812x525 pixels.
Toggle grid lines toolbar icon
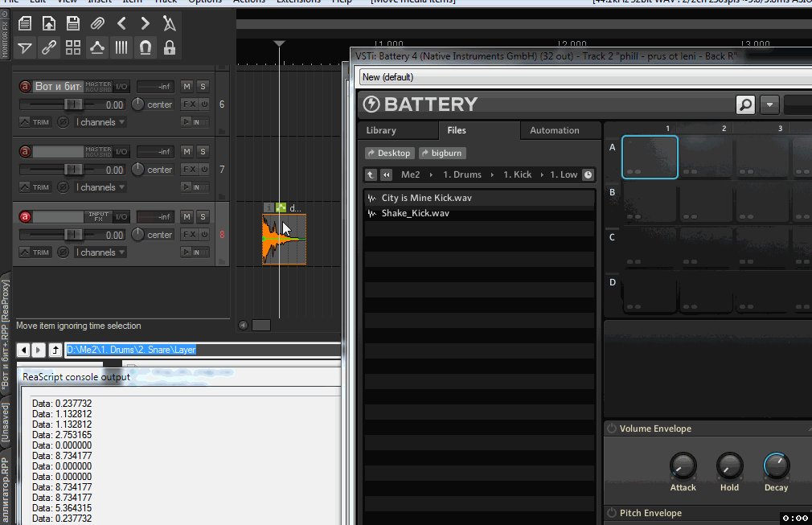tap(121, 48)
